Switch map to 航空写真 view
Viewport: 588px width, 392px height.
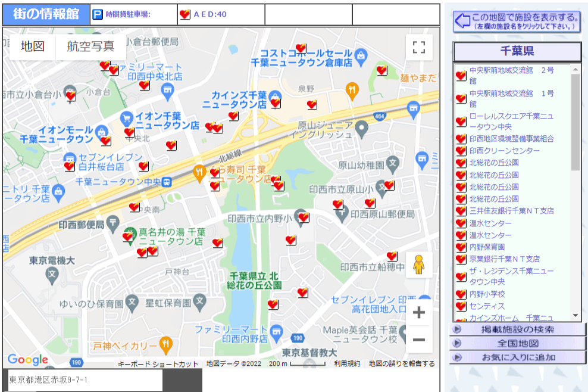point(90,46)
